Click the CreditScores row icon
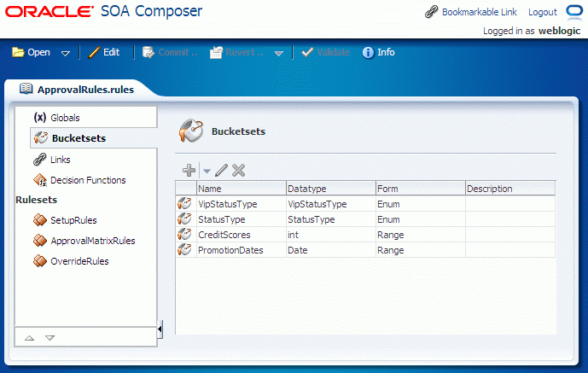588x373 pixels. pos(184,234)
